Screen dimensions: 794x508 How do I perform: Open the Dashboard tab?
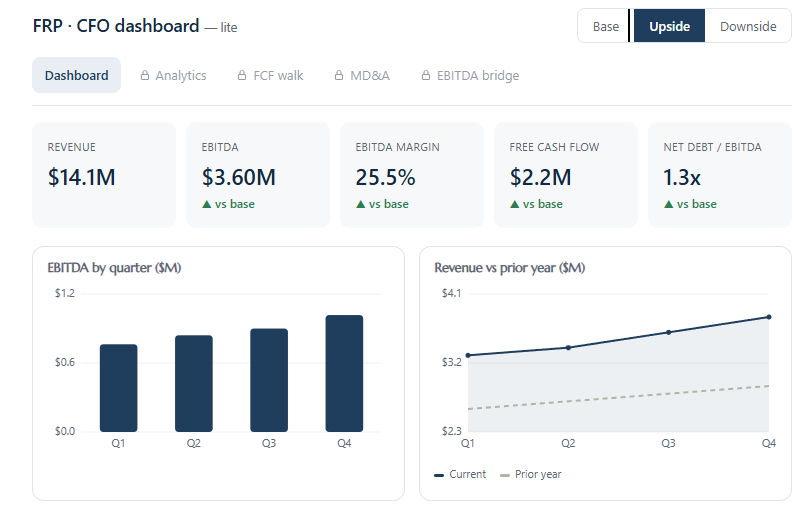click(x=76, y=75)
